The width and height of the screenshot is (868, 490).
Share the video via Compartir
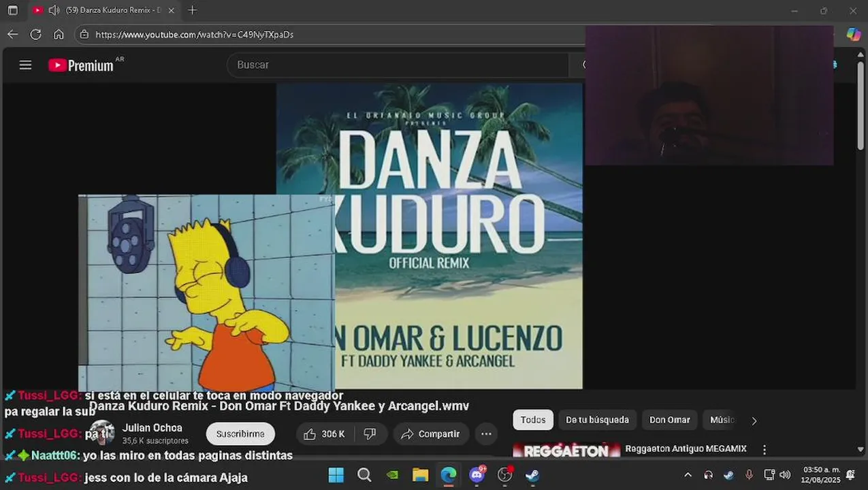(430, 434)
